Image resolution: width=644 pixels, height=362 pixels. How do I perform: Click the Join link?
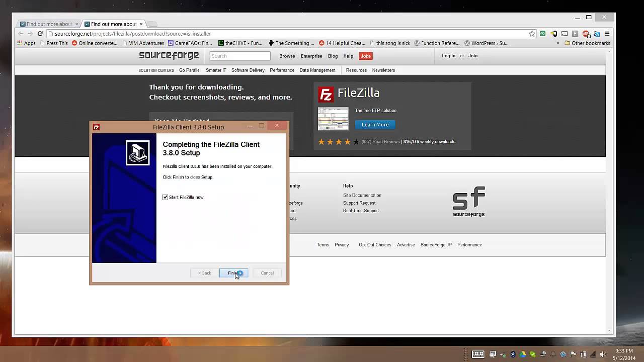[473, 56]
